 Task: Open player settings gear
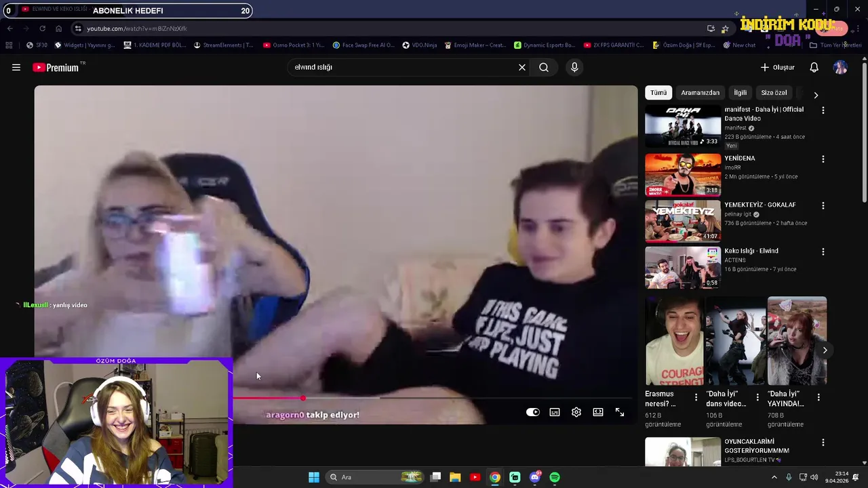click(x=576, y=412)
